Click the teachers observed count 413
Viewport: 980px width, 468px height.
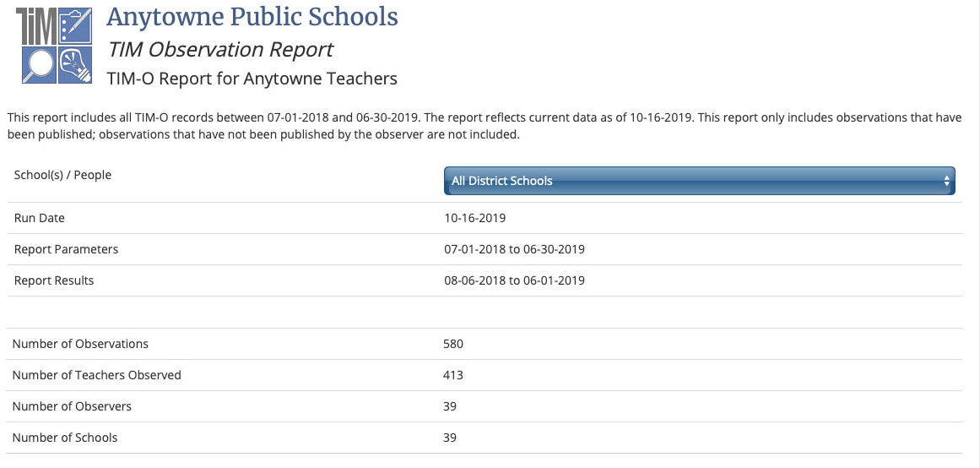[453, 375]
